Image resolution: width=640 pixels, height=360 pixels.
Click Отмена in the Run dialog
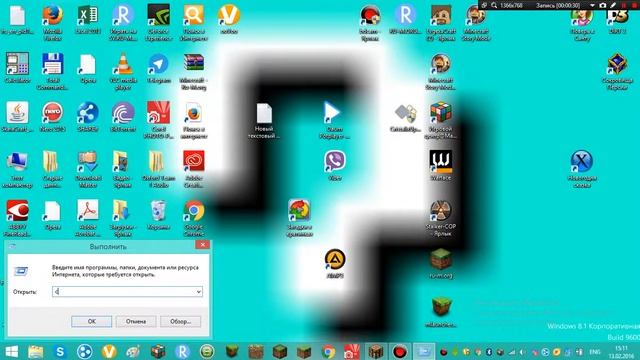(x=136, y=321)
